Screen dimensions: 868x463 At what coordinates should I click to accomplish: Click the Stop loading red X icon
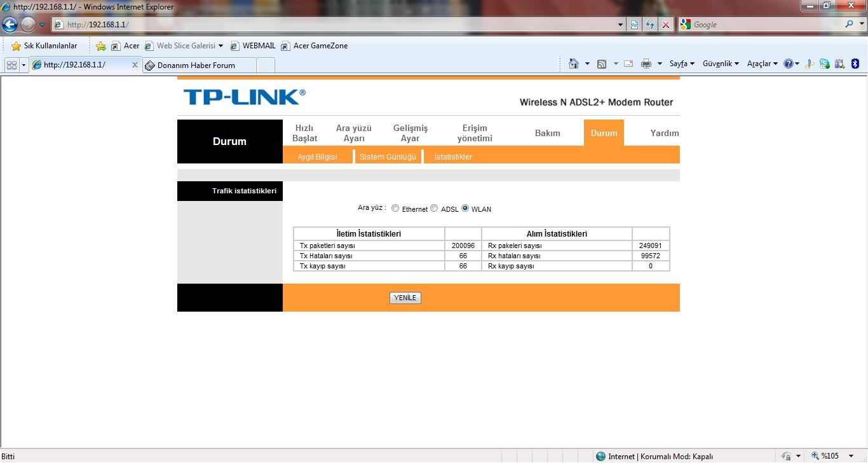pyautogui.click(x=666, y=25)
